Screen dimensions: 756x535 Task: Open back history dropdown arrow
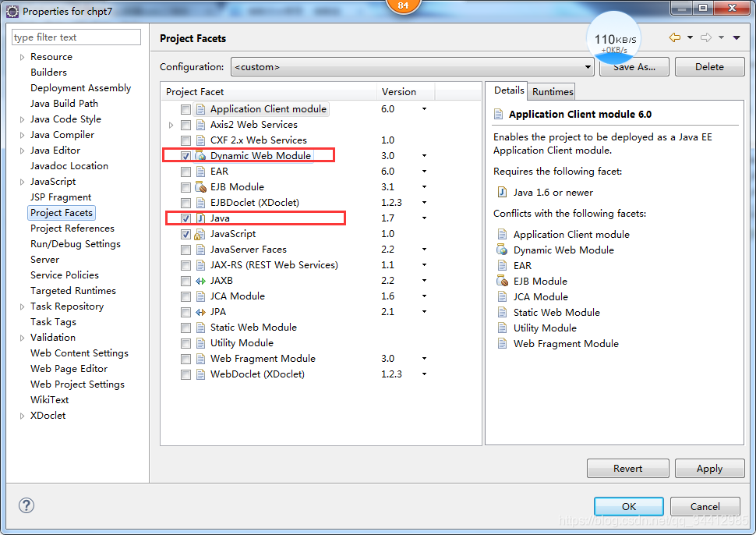coord(690,37)
